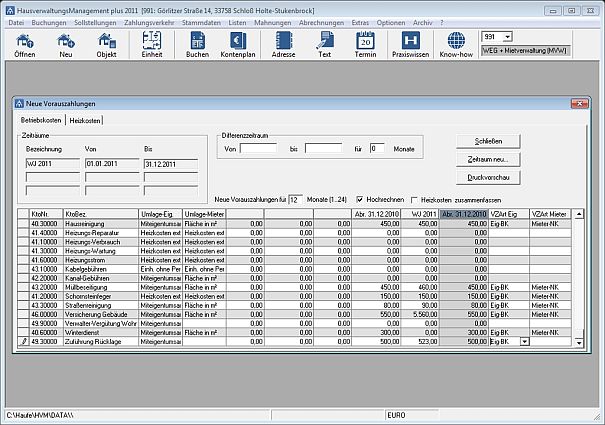The height and width of the screenshot is (425, 605).
Task: Select the Hausreinigung row
Action: pyautogui.click(x=295, y=224)
